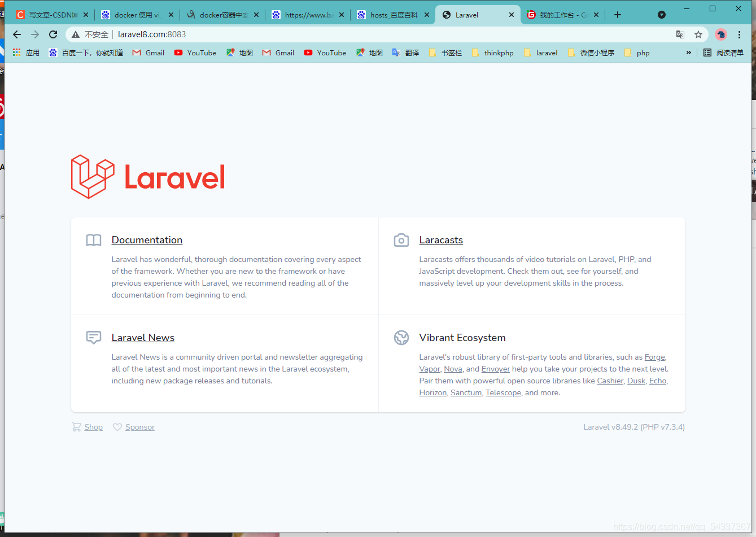Screen dimensions: 756x537
Task: Open the Vapor link
Action: 430,369
